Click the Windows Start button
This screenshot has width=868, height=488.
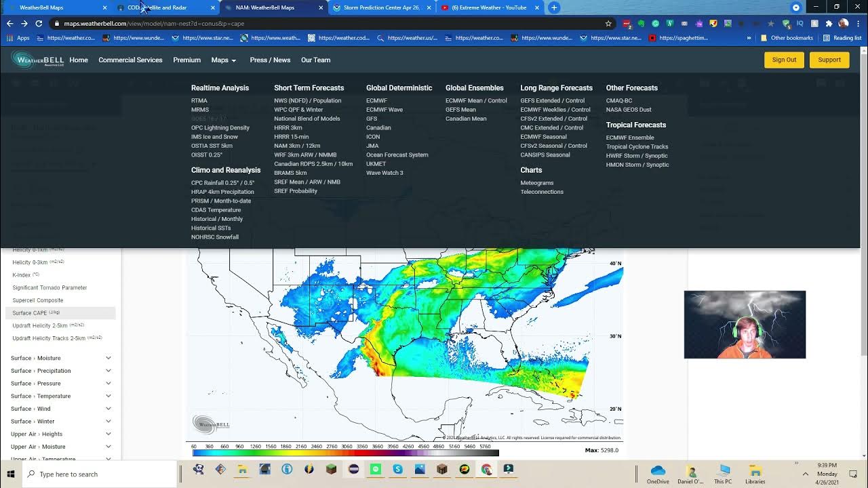coord(11,474)
